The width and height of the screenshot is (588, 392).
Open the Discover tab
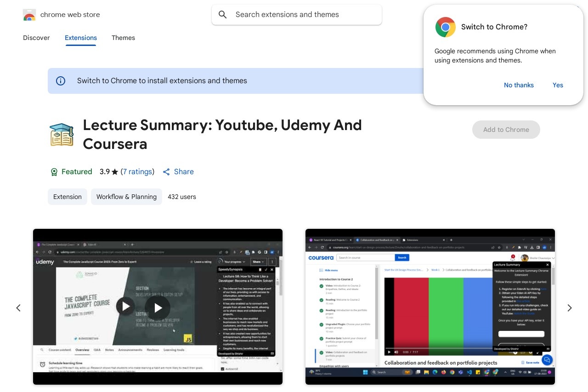[x=36, y=38]
